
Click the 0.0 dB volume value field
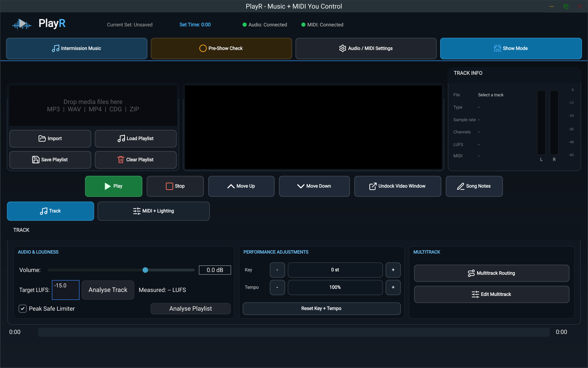pos(215,270)
